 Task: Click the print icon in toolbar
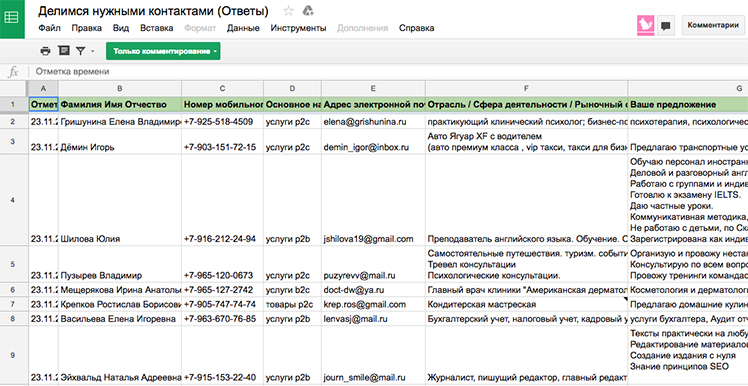[45, 51]
